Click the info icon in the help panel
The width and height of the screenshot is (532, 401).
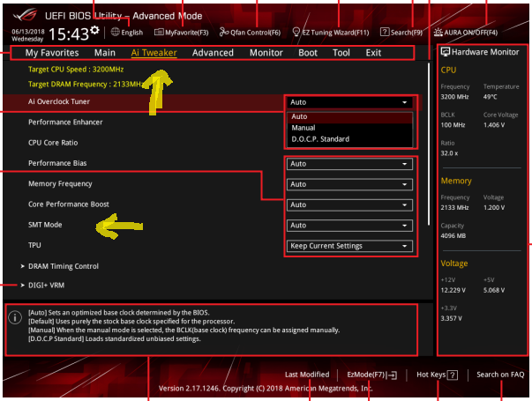15,317
